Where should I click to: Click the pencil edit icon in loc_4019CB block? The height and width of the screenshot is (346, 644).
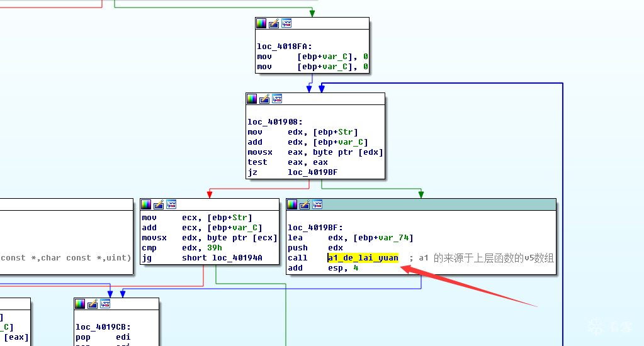(93, 304)
